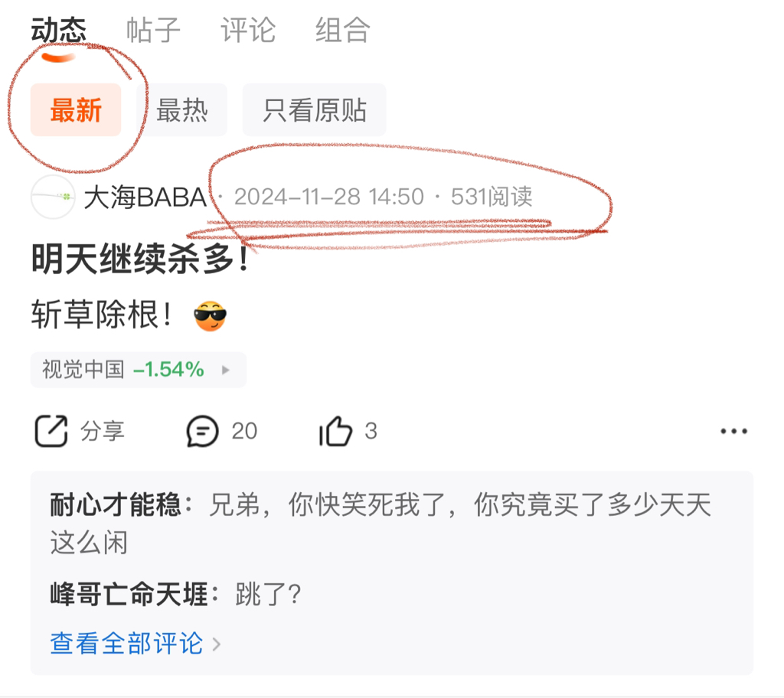Viewport: 784px width, 698px height.
Task: Open post titled 明天继续杀多
Action: point(140,259)
